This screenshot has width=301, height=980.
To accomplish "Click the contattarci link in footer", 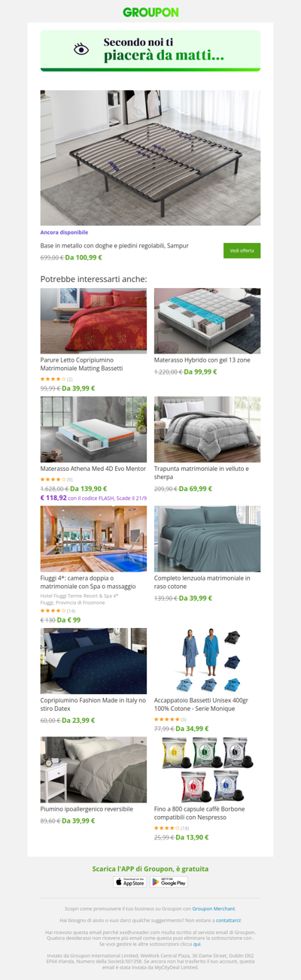I will click(228, 920).
